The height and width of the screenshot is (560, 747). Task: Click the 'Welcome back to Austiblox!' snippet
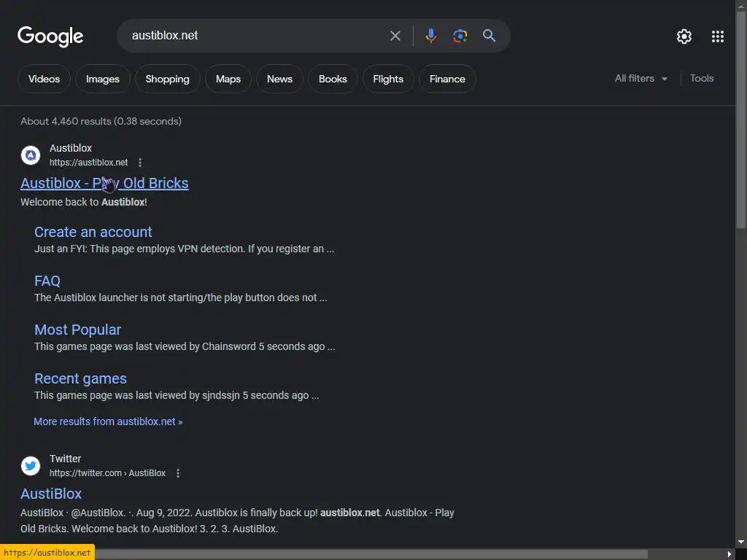(84, 202)
